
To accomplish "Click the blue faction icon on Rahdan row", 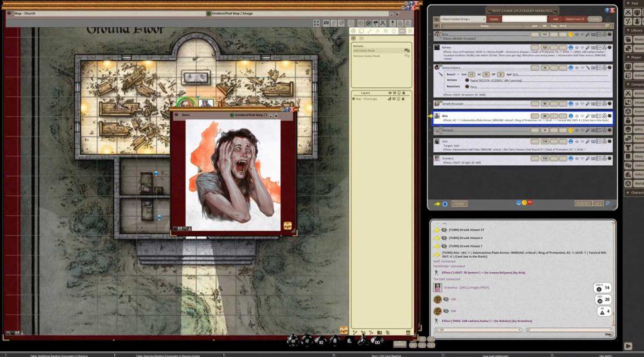I will point(570,48).
